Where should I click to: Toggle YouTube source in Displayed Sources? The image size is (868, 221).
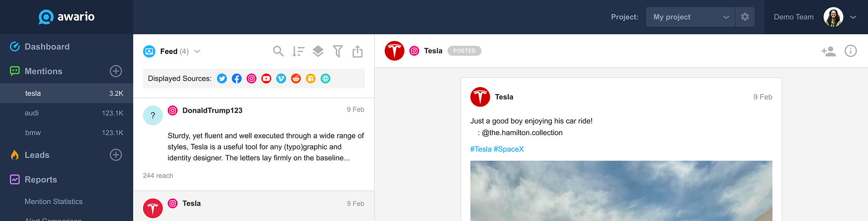tap(266, 79)
